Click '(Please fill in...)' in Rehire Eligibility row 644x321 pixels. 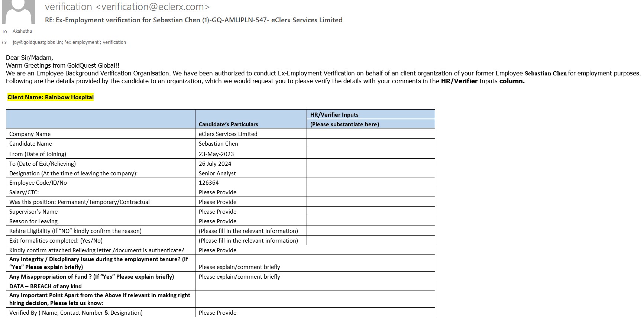(x=249, y=231)
